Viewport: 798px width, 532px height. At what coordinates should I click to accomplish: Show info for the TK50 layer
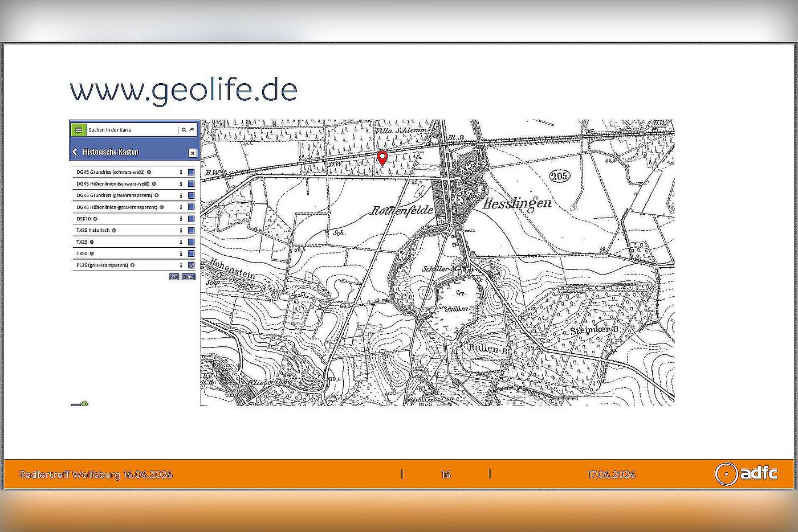pyautogui.click(x=181, y=253)
